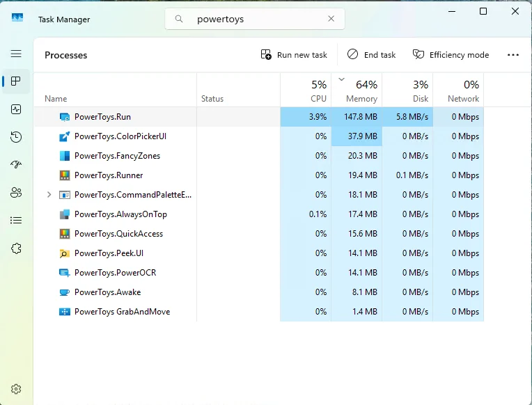Select the PowerToys.Run process name
This screenshot has height=405, width=532.
(x=102, y=117)
